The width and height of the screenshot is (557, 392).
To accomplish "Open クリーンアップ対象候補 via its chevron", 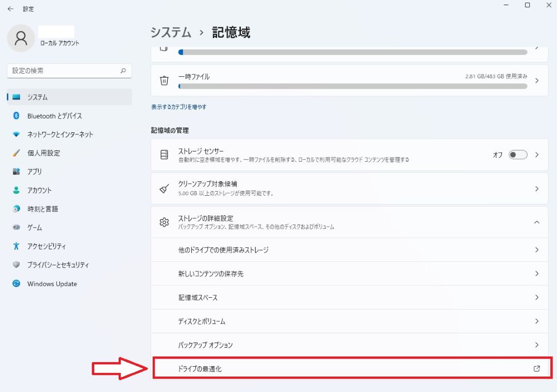I will (x=536, y=189).
